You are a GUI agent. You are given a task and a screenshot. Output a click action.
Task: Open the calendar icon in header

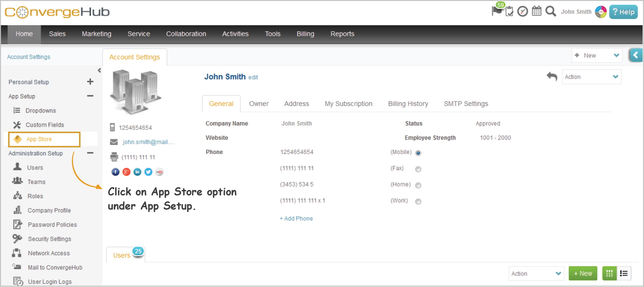point(536,11)
